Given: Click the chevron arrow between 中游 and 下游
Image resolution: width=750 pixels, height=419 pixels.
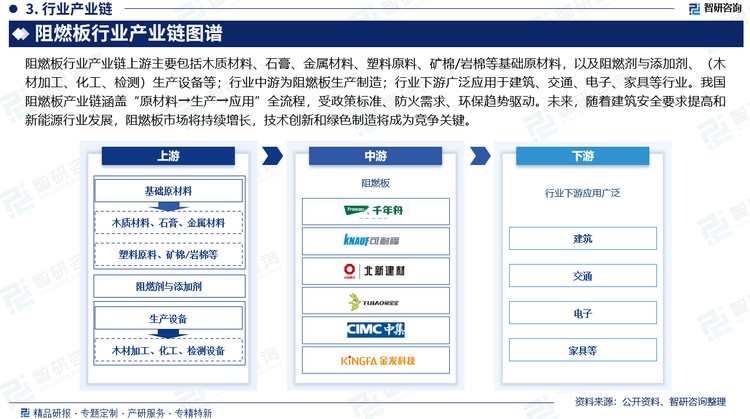Looking at the screenshot, I should [x=480, y=156].
